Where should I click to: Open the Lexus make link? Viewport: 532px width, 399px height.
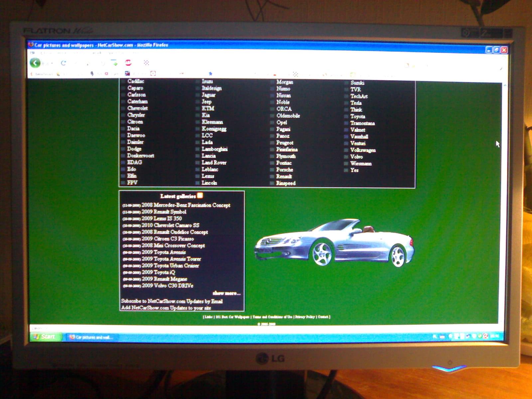coord(208,176)
